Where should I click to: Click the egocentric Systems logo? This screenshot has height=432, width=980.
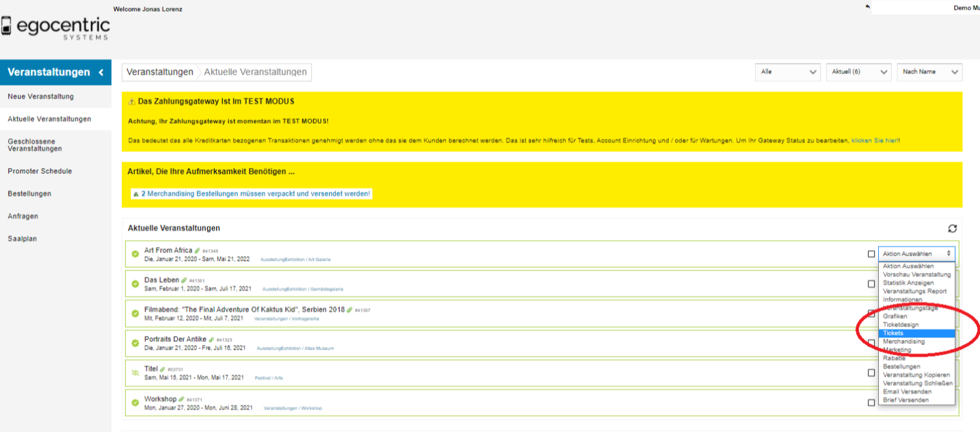tap(55, 27)
